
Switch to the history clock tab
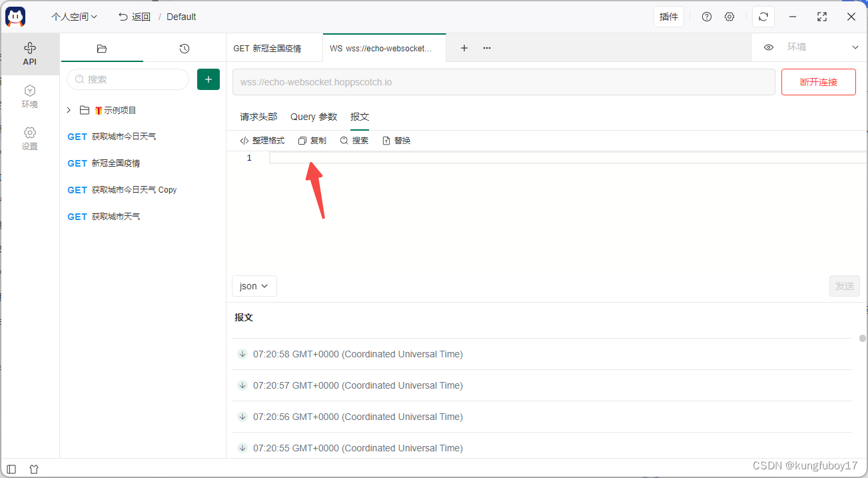pyautogui.click(x=185, y=49)
